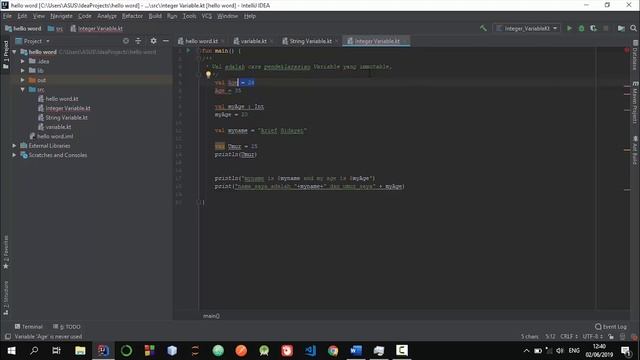
Task: Expand the lib folder
Action: point(23,71)
